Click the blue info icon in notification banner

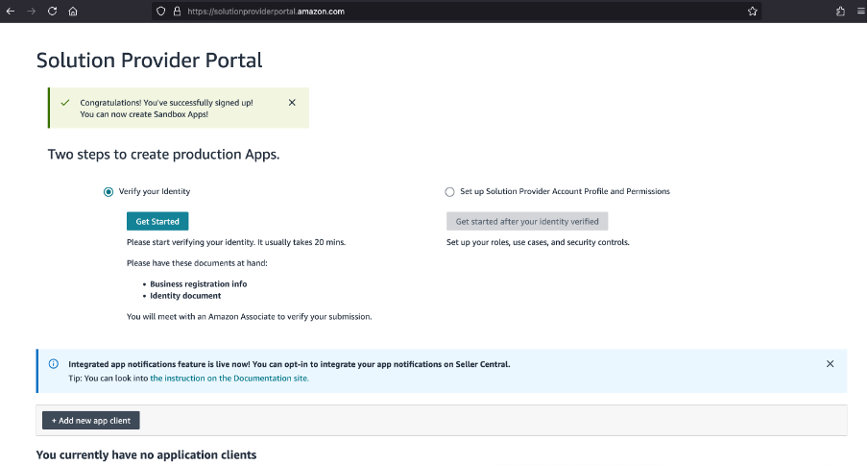[x=53, y=364]
